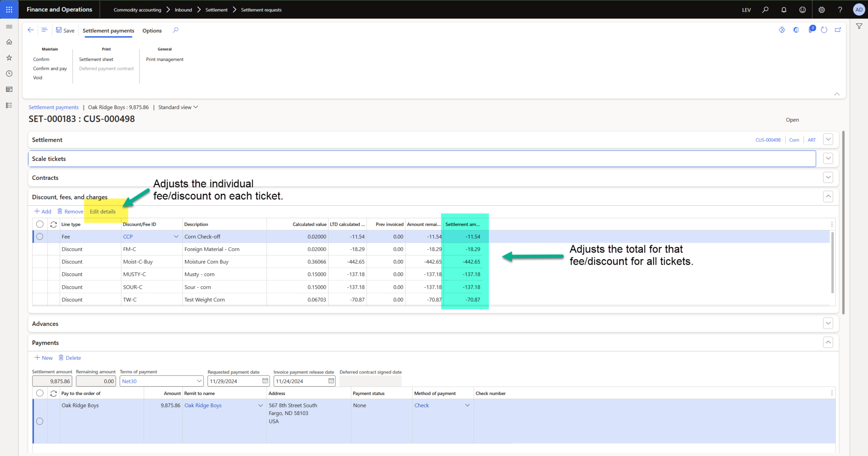Click the Settlement payments breadcrumb link

coord(53,108)
